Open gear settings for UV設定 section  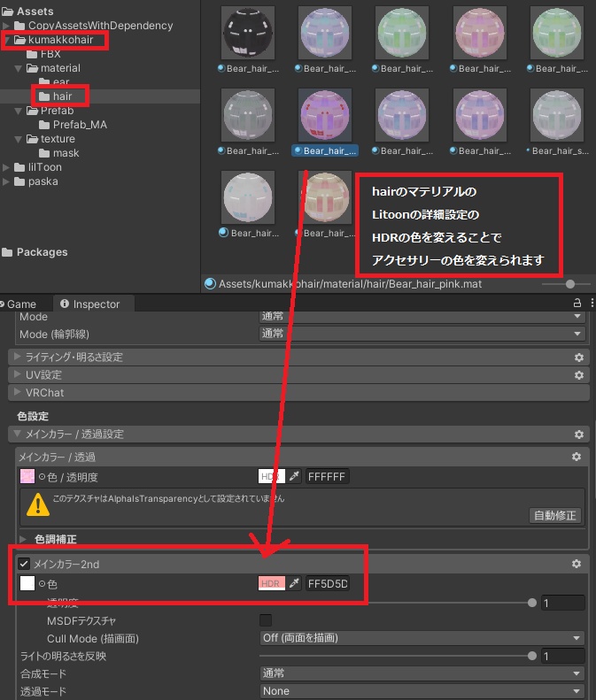tap(579, 375)
